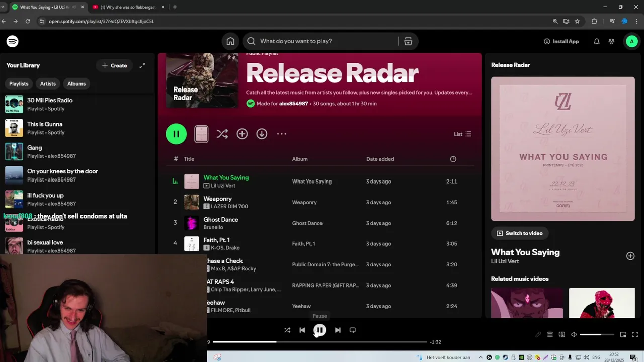Viewport: 644px width, 362px height.
Task: Pause from the bottom player bar
Action: coord(319,330)
